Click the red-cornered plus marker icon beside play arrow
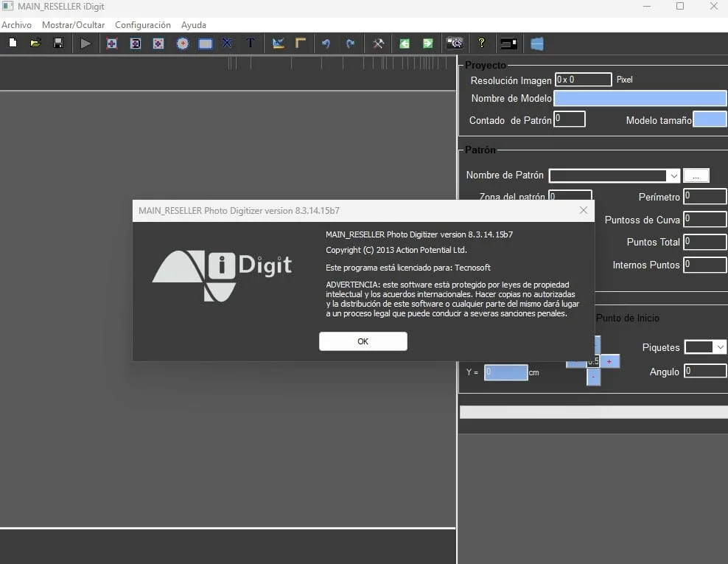 pos(112,43)
